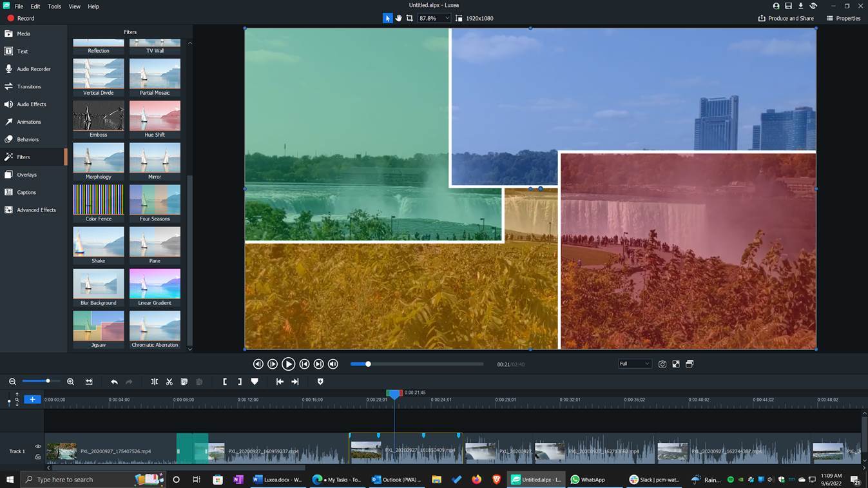Select the hand pan tool
The width and height of the screenshot is (868, 488).
398,17
